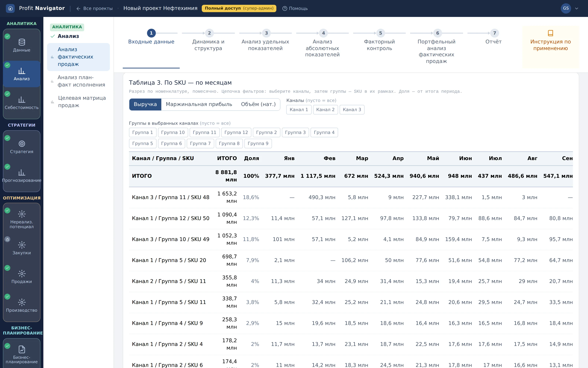Open Бизнес-планирование sidebar section
This screenshot has height=368, width=588.
tap(22, 355)
